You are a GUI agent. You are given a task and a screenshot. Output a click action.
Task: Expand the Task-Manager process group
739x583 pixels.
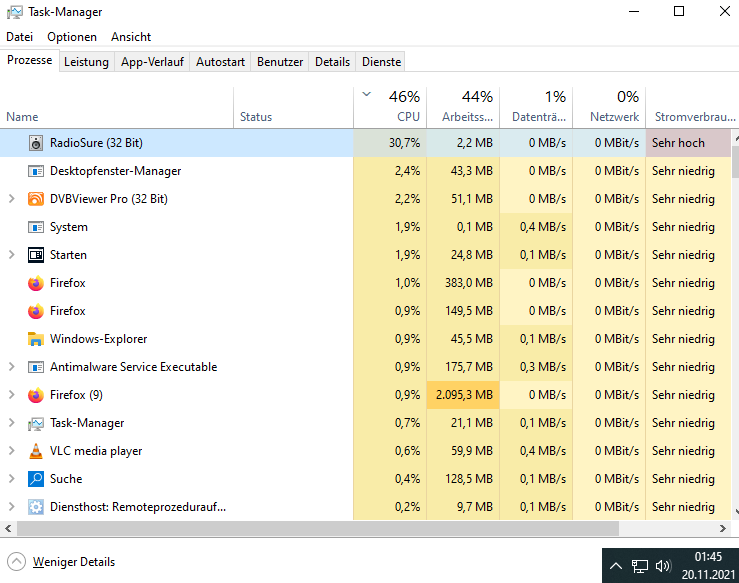coord(12,423)
